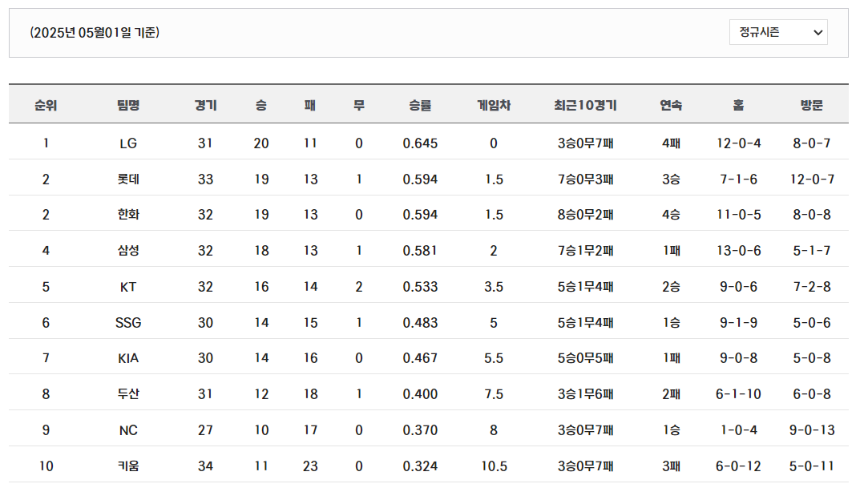Image resolution: width=868 pixels, height=500 pixels.
Task: Select the 삼성 team name
Action: click(x=128, y=251)
